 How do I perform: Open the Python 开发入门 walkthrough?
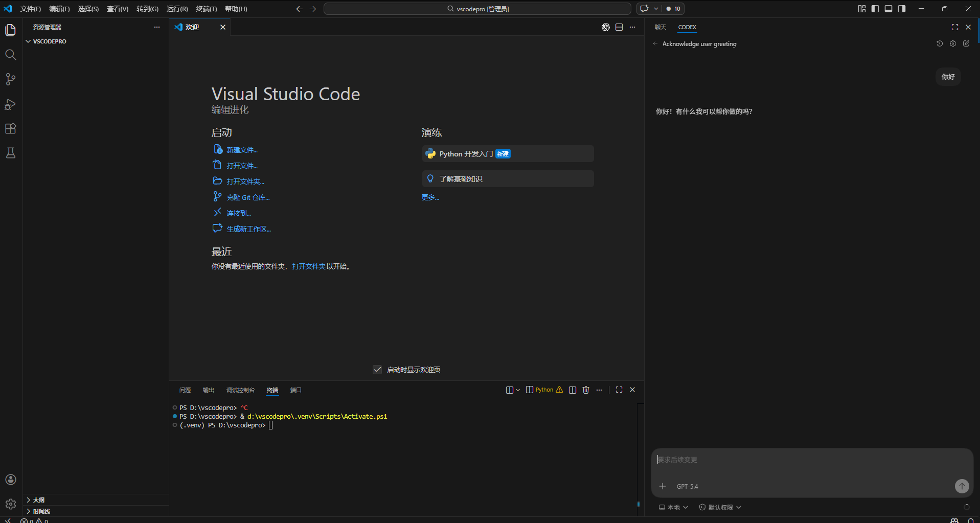point(508,154)
